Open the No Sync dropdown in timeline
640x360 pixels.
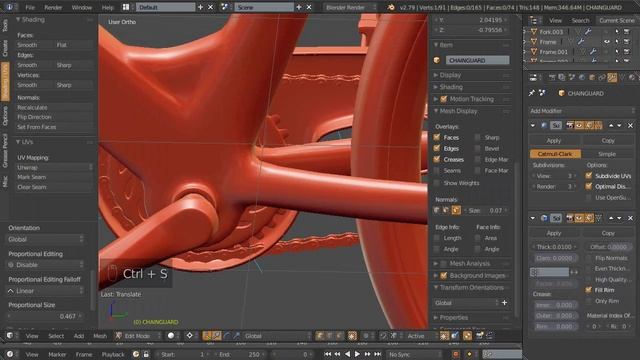(x=413, y=354)
